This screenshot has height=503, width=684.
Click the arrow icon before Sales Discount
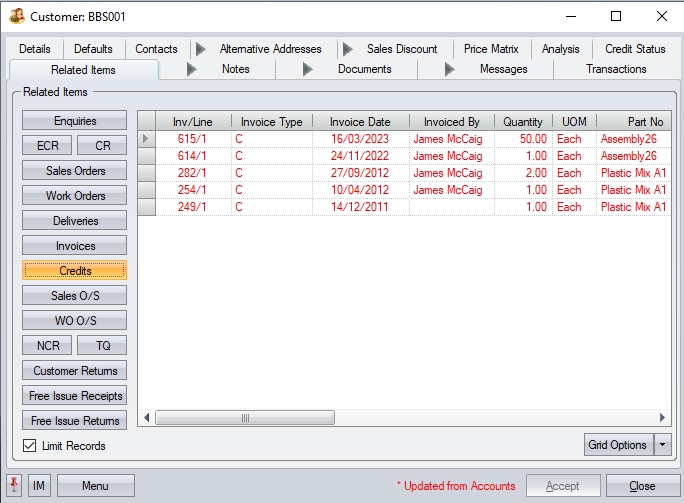coord(346,49)
